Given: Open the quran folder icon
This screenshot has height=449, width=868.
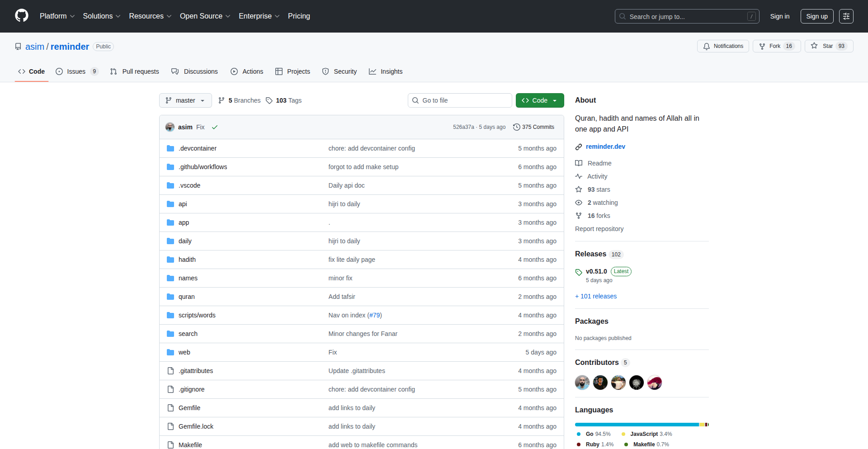Looking at the screenshot, I should point(170,297).
